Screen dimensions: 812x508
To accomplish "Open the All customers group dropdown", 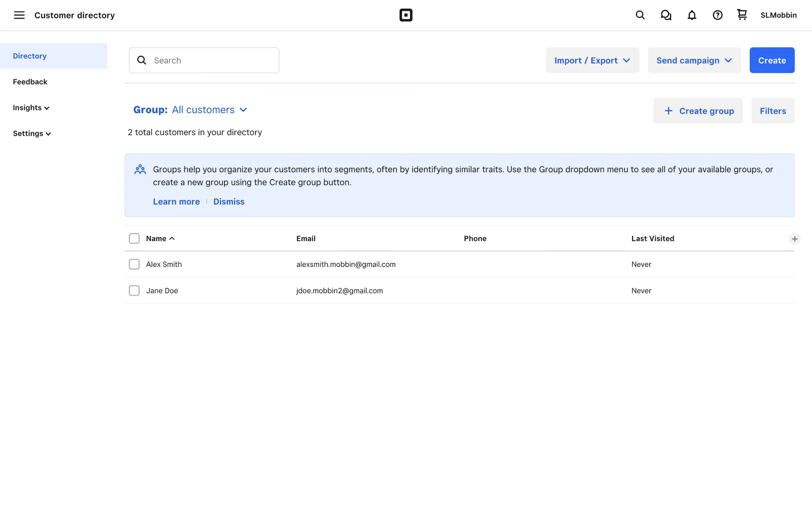I will coord(209,110).
